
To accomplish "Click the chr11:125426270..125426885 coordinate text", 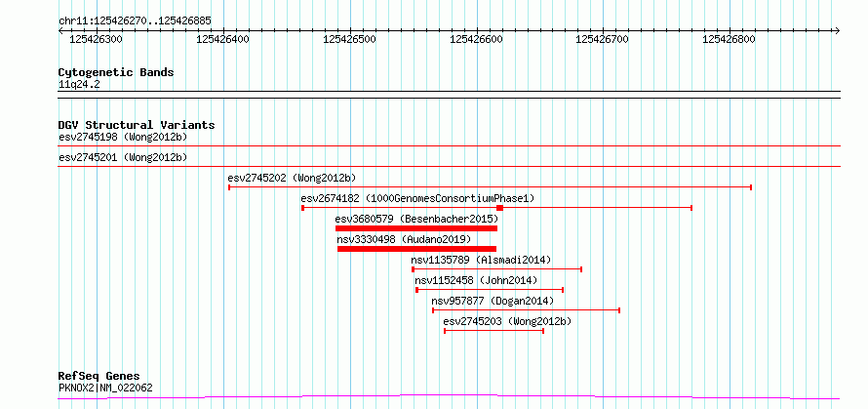I will pos(135,21).
